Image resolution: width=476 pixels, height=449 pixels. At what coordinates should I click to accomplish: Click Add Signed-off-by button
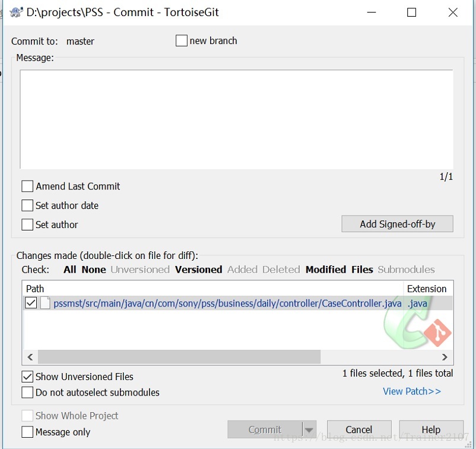click(x=398, y=224)
